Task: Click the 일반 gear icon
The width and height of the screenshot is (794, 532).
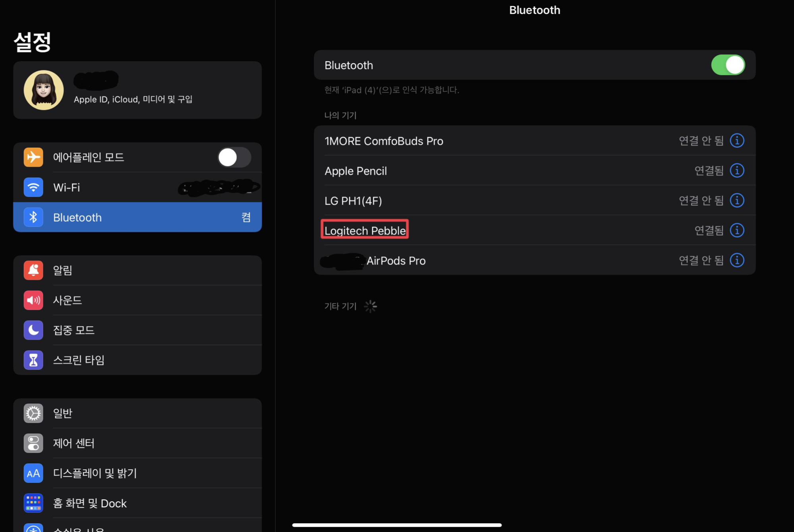Action: [33, 413]
